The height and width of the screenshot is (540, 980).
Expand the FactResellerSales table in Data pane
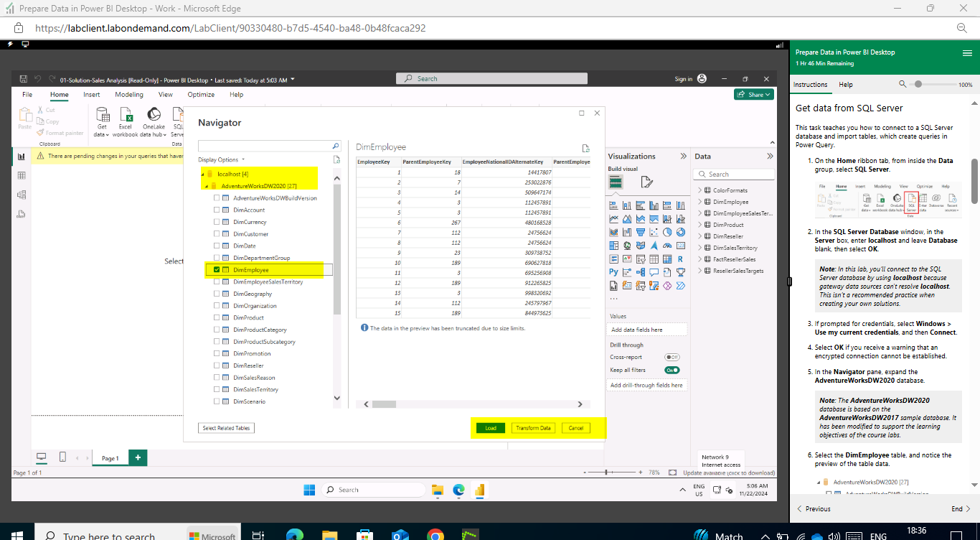coord(699,259)
